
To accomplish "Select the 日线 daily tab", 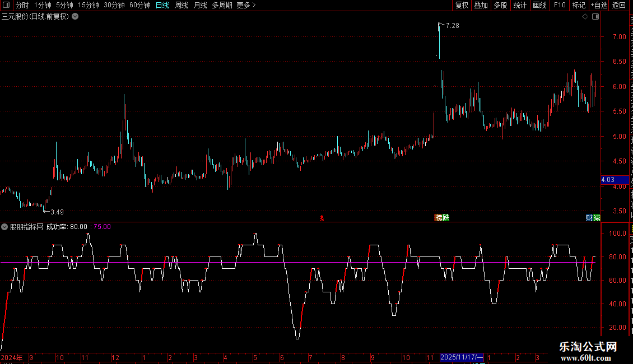I will 162,5.
